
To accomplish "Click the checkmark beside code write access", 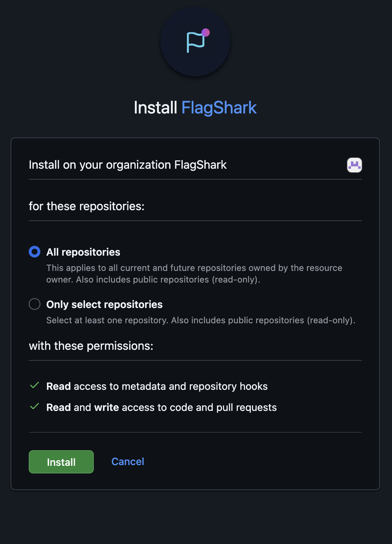I will point(35,407).
